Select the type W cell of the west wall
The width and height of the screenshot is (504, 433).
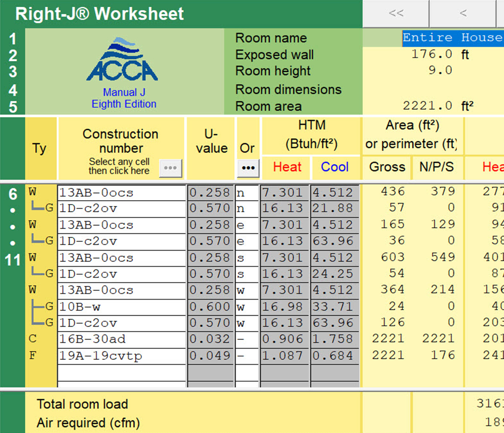click(x=33, y=290)
